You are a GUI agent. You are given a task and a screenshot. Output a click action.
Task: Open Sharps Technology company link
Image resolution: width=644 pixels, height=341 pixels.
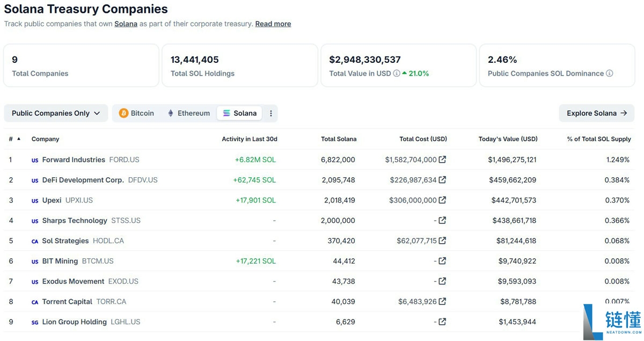[75, 220]
